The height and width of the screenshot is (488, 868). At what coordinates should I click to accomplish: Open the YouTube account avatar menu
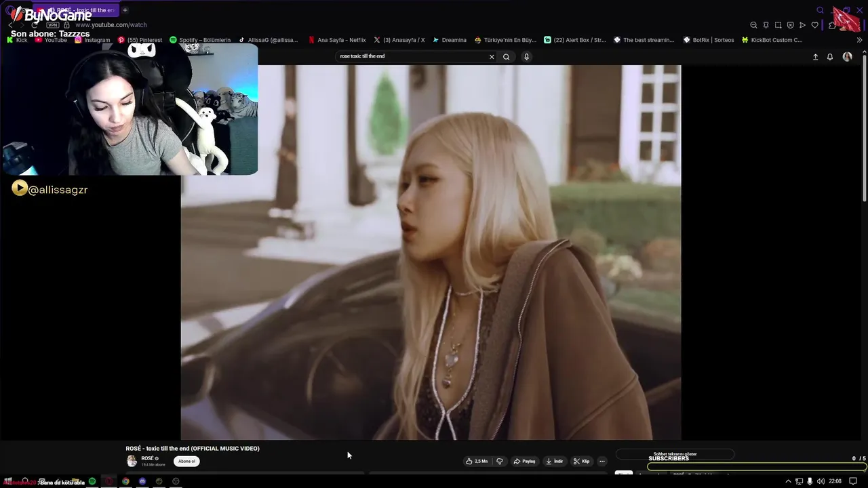pyautogui.click(x=847, y=57)
